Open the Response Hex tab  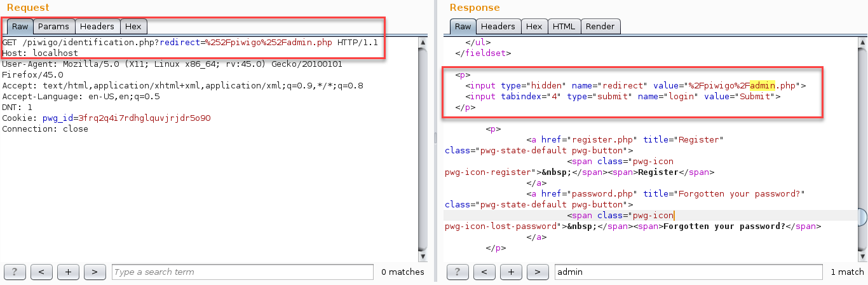pyautogui.click(x=534, y=26)
